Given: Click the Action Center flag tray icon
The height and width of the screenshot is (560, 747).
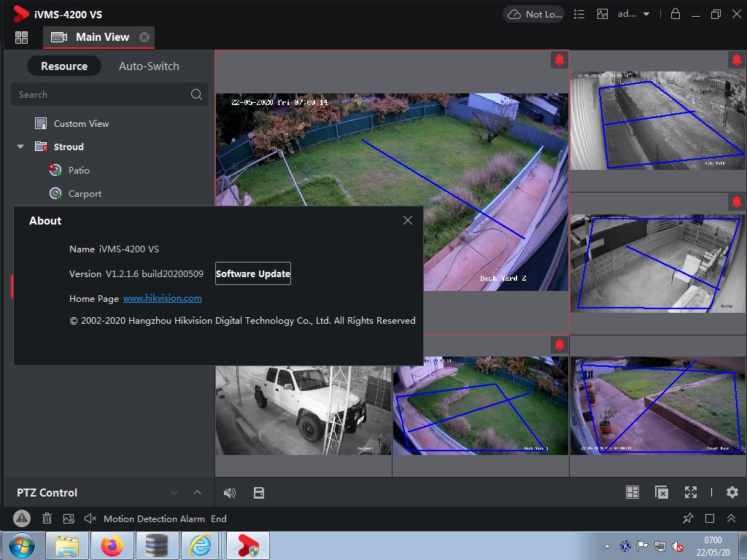Looking at the screenshot, I should point(643,546).
